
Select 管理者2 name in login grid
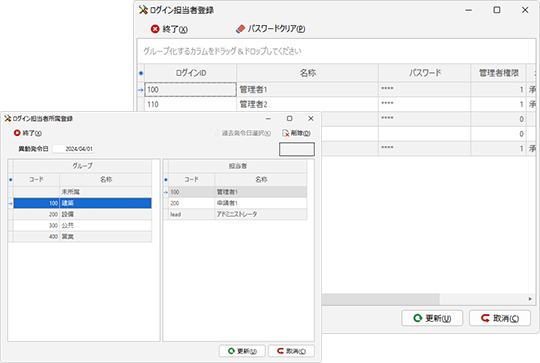(x=308, y=104)
